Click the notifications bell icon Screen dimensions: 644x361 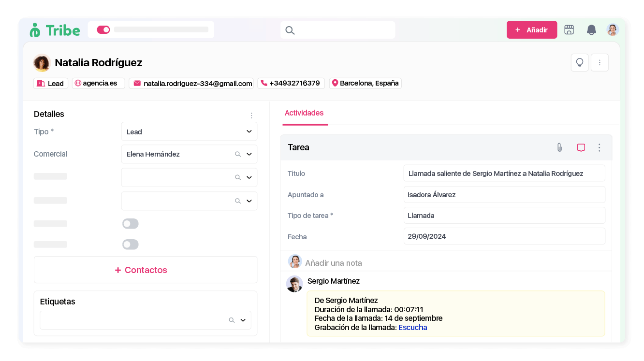click(591, 30)
